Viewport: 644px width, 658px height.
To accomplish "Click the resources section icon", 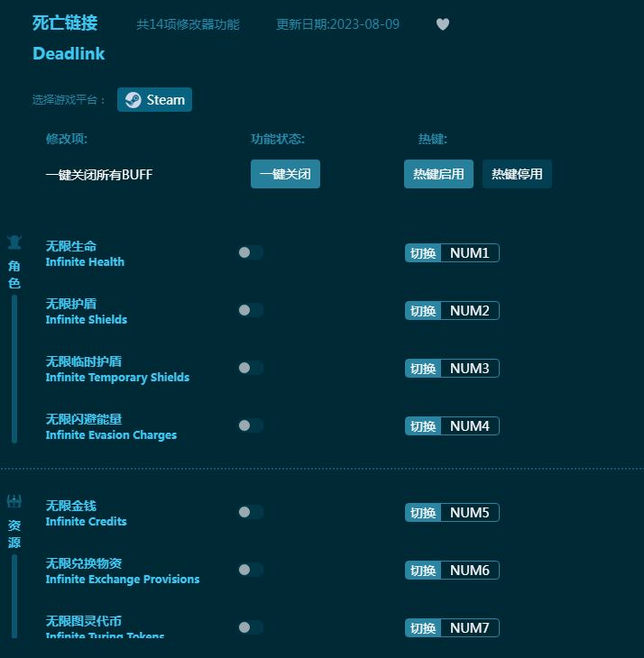I will pos(14,501).
